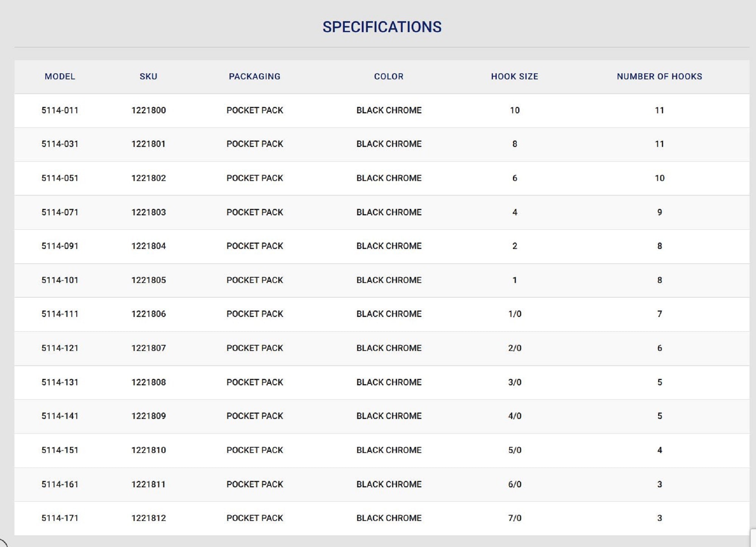Click hook size 5/0 cell

[x=514, y=450]
